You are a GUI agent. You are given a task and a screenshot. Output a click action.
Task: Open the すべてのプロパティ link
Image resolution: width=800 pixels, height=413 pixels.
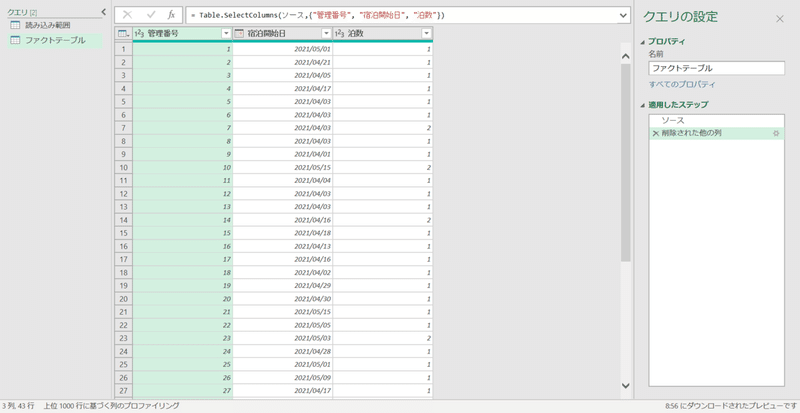[x=682, y=84]
